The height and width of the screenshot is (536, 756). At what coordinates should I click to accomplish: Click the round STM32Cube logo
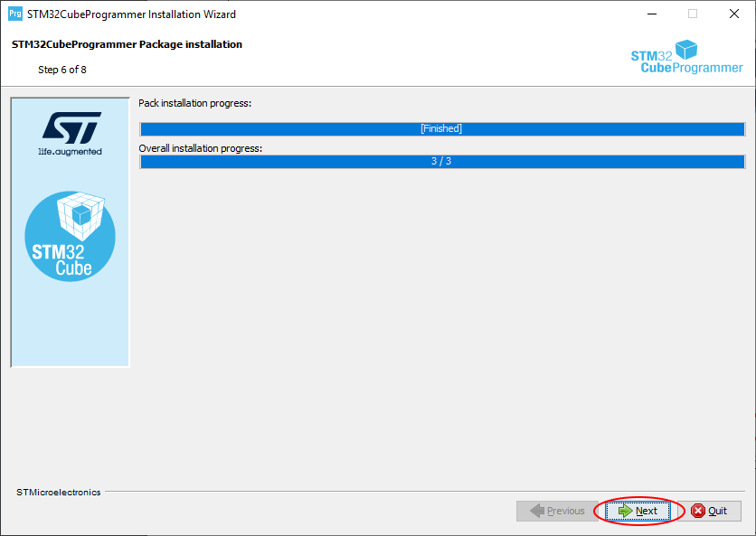click(71, 236)
